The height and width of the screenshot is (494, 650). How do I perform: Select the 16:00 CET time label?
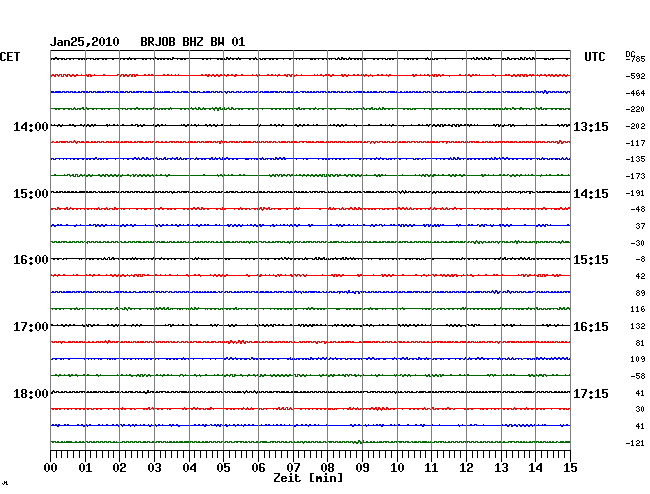[x=31, y=260]
